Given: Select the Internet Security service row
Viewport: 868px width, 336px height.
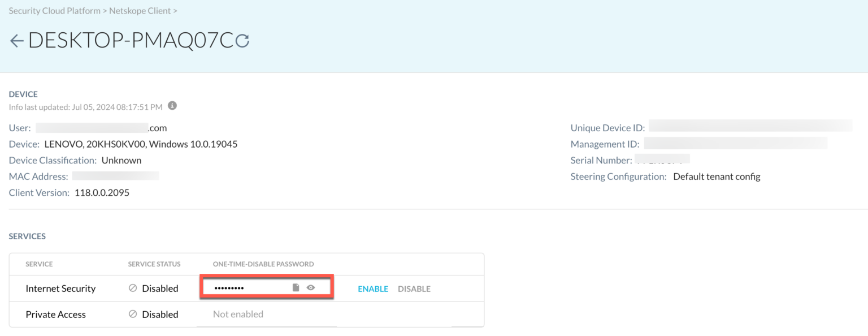Looking at the screenshot, I should coord(60,288).
